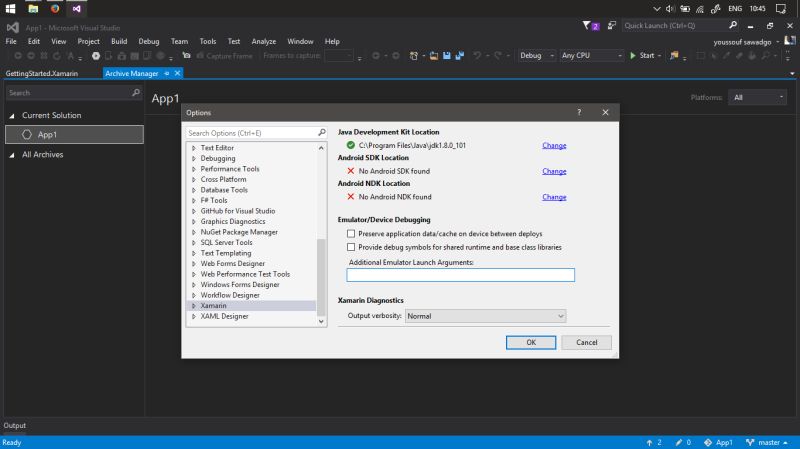Screen dimensions: 800x449
Task: Click the master branch indicator in status bar
Action: tap(766, 442)
